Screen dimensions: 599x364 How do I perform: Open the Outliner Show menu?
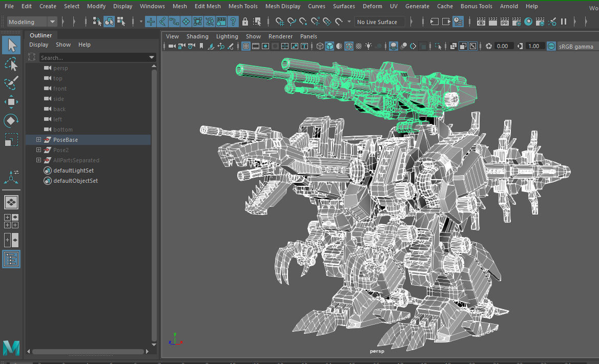[x=63, y=45]
